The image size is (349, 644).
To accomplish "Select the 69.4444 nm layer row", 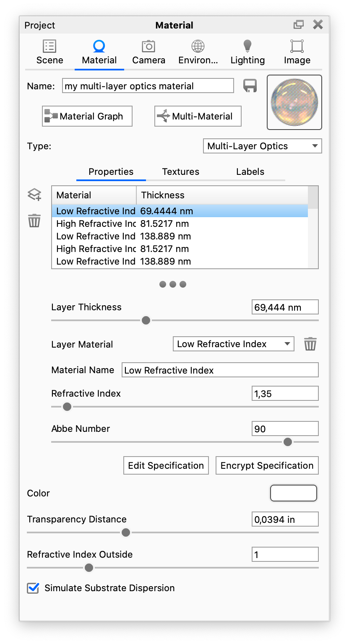I will click(x=180, y=211).
